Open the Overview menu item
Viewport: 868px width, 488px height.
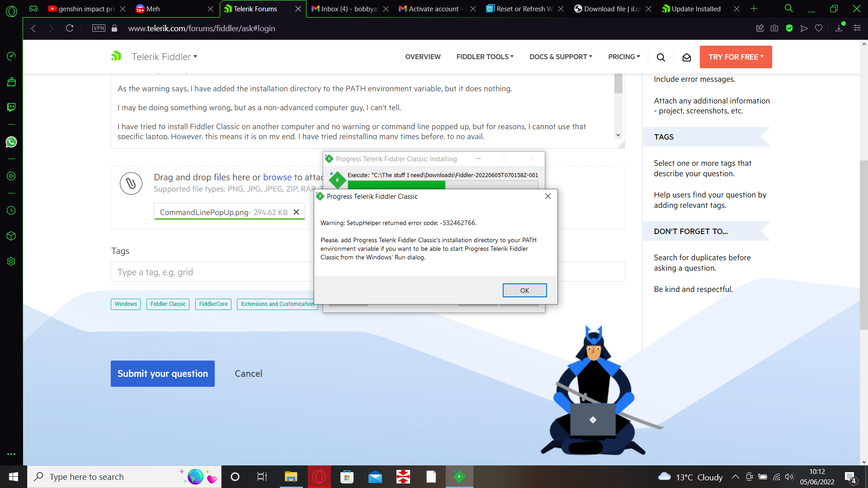click(423, 57)
